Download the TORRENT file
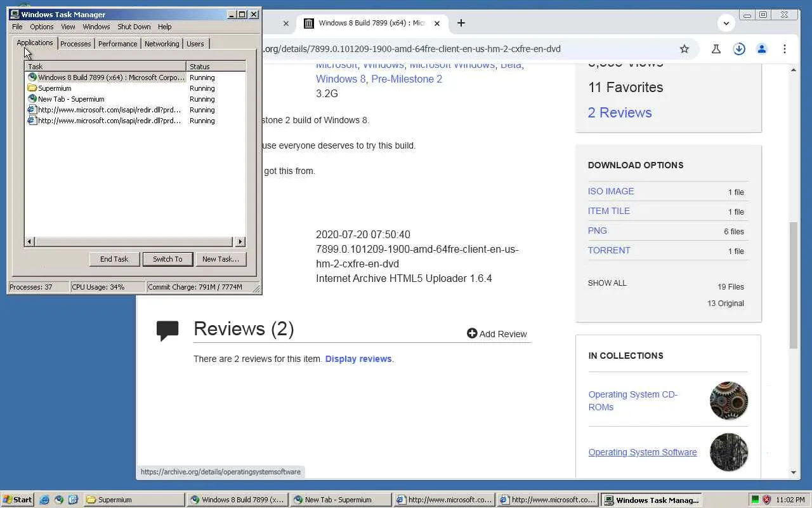The width and height of the screenshot is (812, 508). click(609, 250)
